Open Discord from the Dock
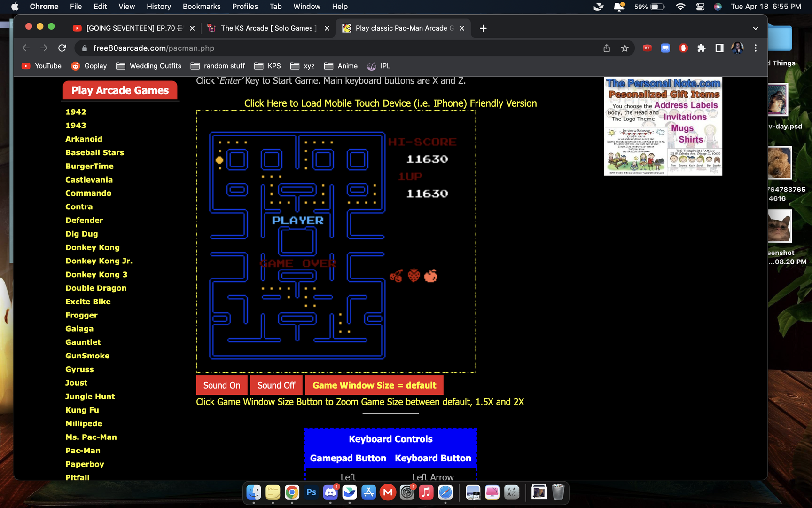Screen dimensions: 812x508 click(x=330, y=492)
